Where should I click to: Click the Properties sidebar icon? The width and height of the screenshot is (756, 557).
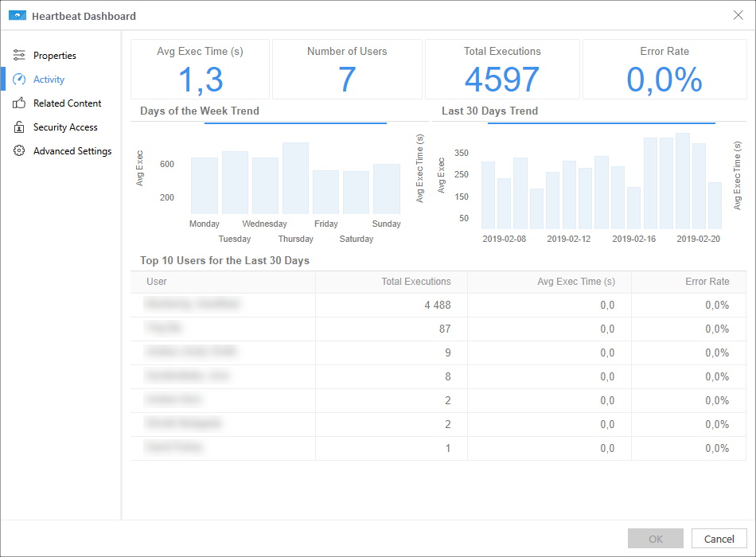click(20, 55)
